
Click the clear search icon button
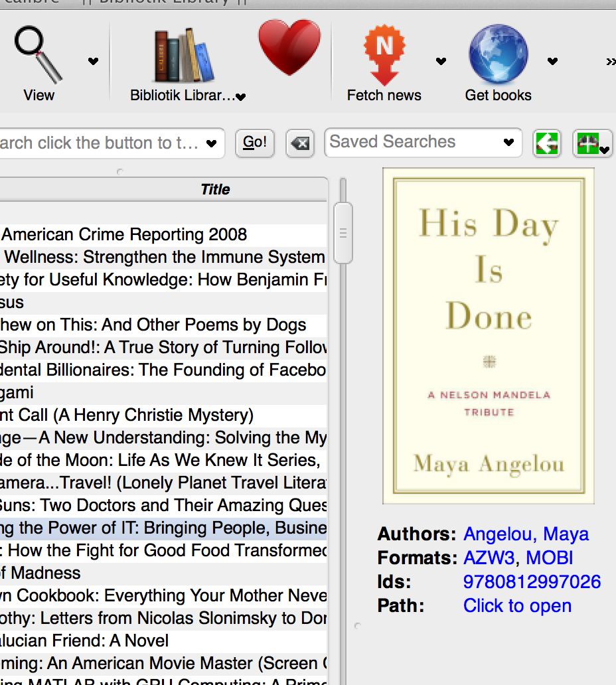pos(300,143)
